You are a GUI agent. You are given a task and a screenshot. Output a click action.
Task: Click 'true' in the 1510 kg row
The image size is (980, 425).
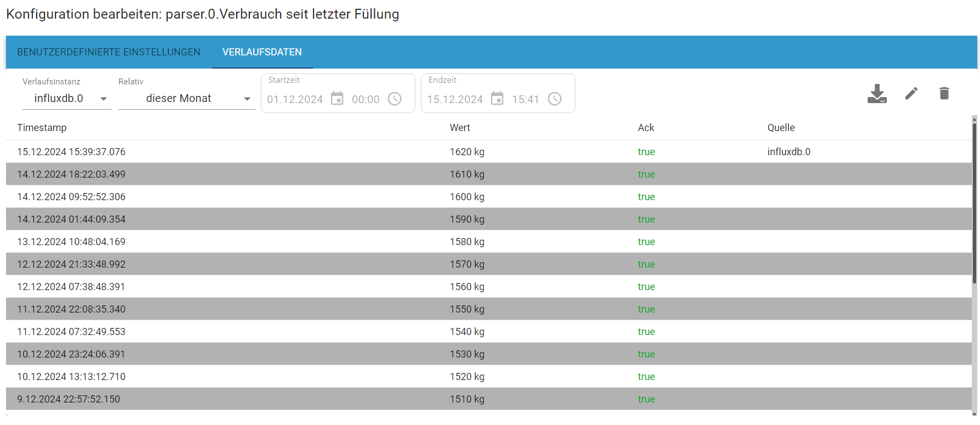point(646,399)
